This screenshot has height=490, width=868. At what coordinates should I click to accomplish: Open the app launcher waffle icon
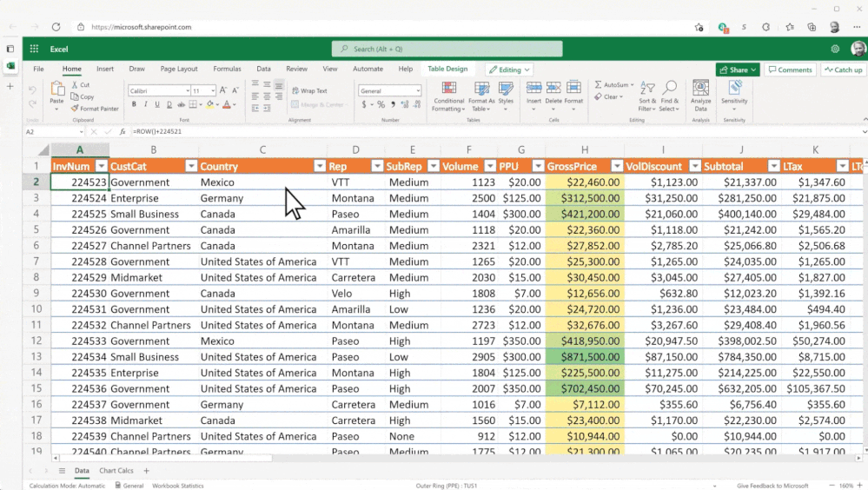click(x=35, y=49)
